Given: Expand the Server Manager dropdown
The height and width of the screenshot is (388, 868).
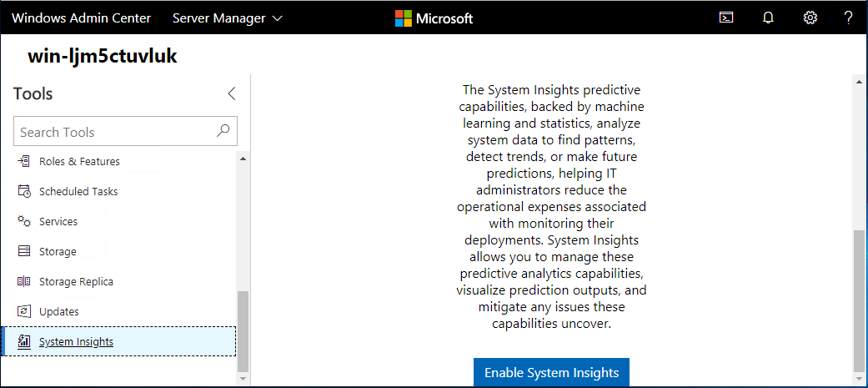Looking at the screenshot, I should [227, 18].
